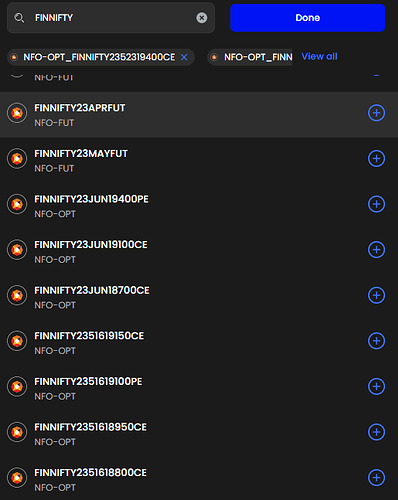Screen dimensions: 398x500
Task: Click the Done button
Action: pyautogui.click(x=307, y=18)
